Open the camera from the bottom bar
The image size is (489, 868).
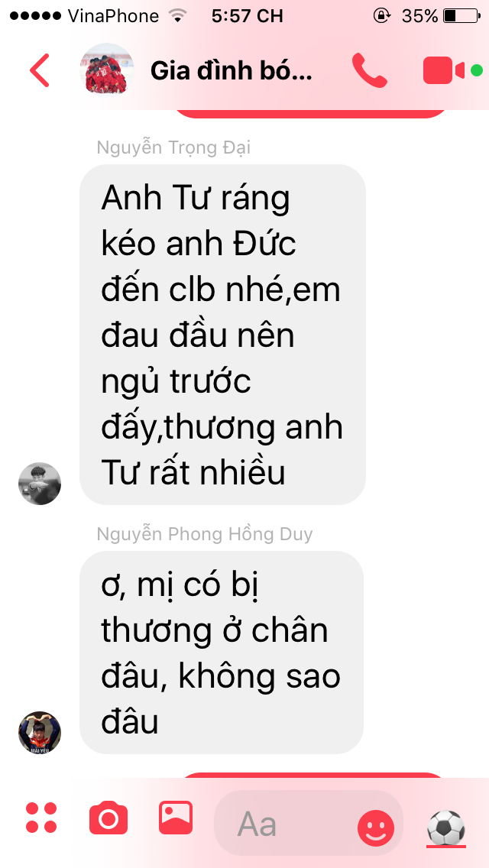coord(108,818)
